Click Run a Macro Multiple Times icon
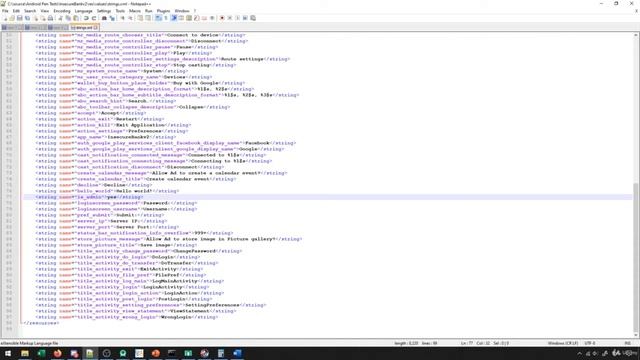This screenshot has width=640, height=360. [245, 18]
